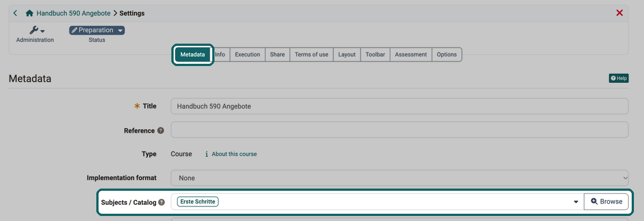The image size is (644, 221).
Task: Click the Course type value
Action: (x=181, y=154)
